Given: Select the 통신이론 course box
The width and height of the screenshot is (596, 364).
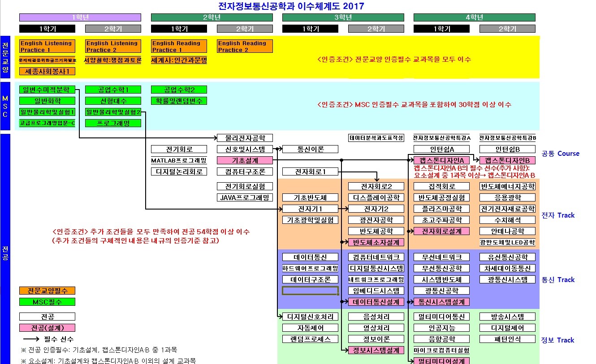Looking at the screenshot, I should [x=310, y=149].
